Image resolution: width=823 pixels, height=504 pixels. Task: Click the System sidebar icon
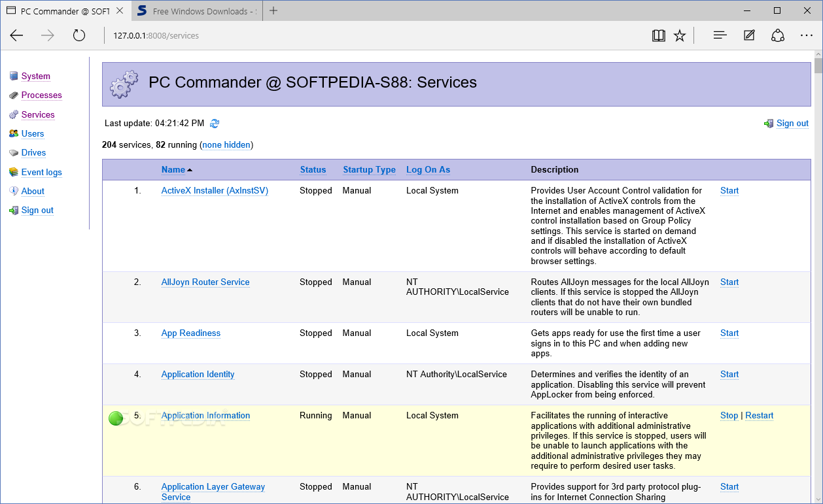(x=14, y=76)
